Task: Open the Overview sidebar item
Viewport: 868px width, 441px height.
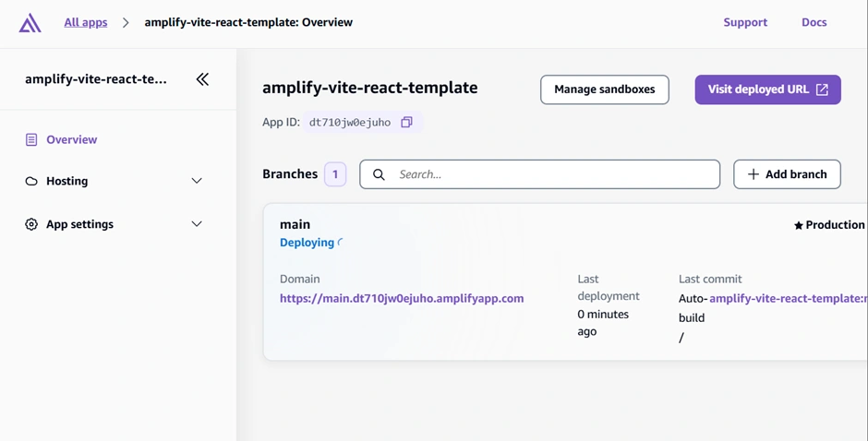Action: [71, 140]
